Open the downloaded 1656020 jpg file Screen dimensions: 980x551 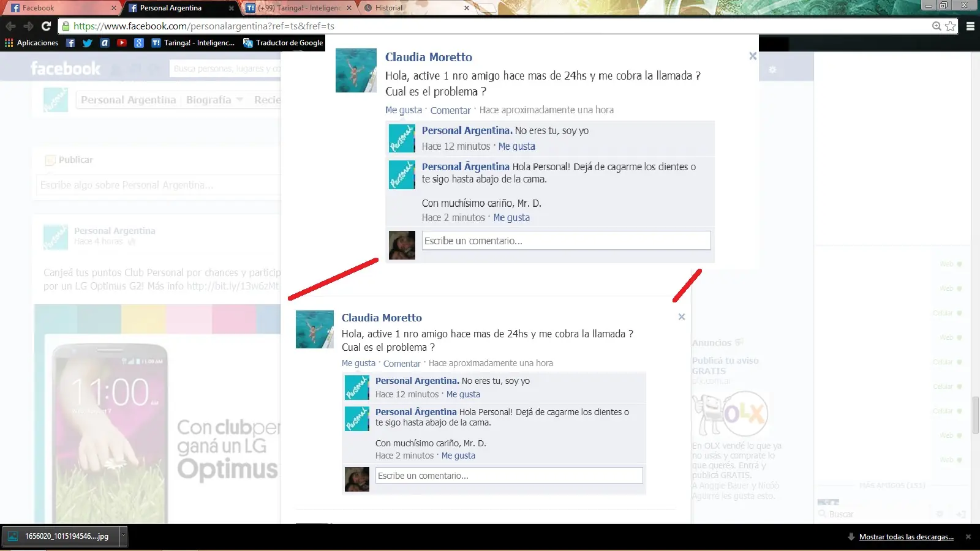[61, 536]
